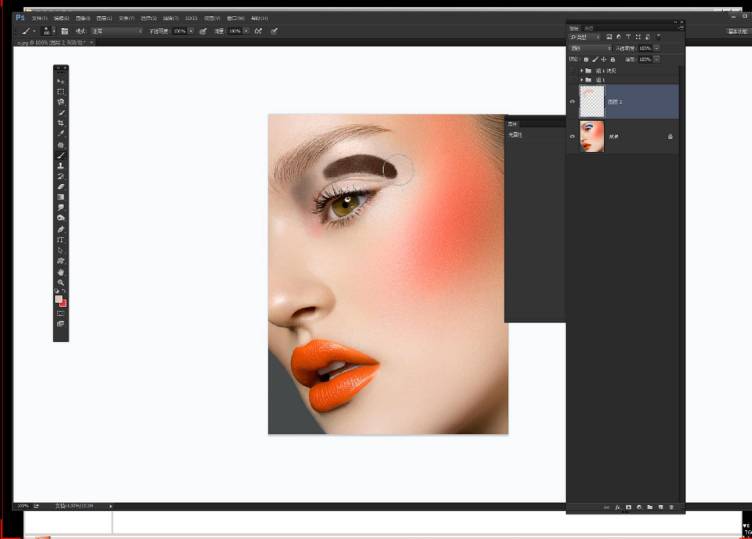Click the foreground color swatch
Image resolution: width=752 pixels, height=539 pixels.
pos(59,299)
